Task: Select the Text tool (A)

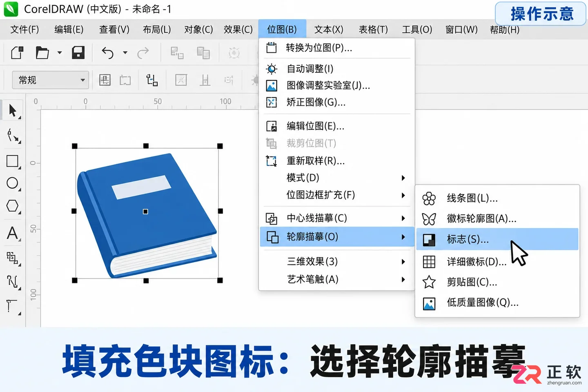Action: pos(12,233)
